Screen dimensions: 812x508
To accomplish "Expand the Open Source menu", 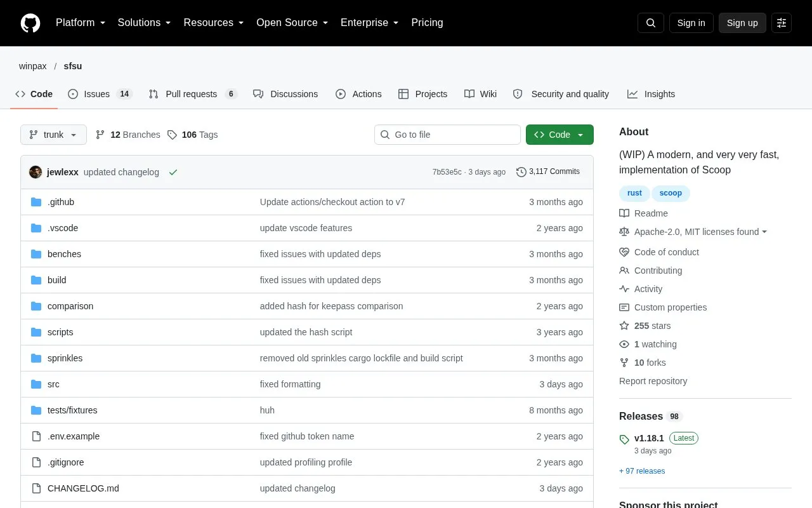I will (292, 23).
